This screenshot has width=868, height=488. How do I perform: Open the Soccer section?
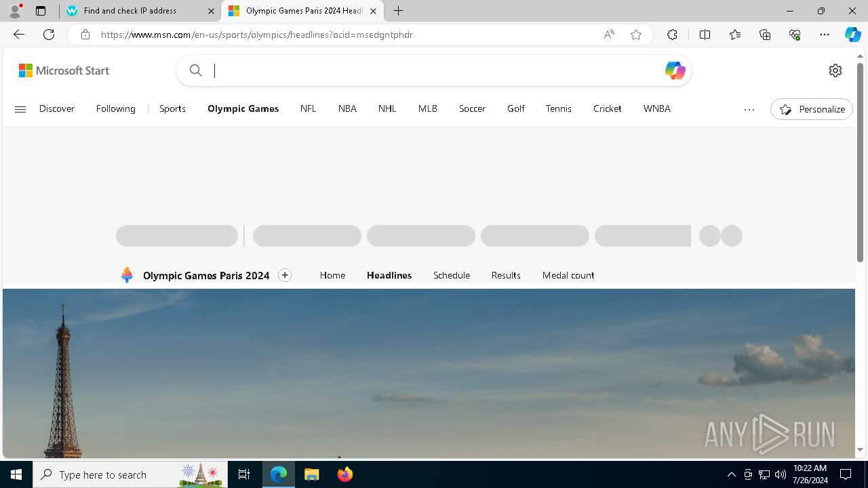click(x=472, y=108)
